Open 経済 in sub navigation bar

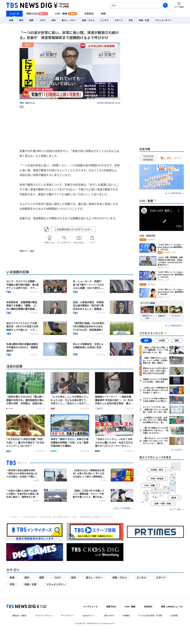click(54, 20)
